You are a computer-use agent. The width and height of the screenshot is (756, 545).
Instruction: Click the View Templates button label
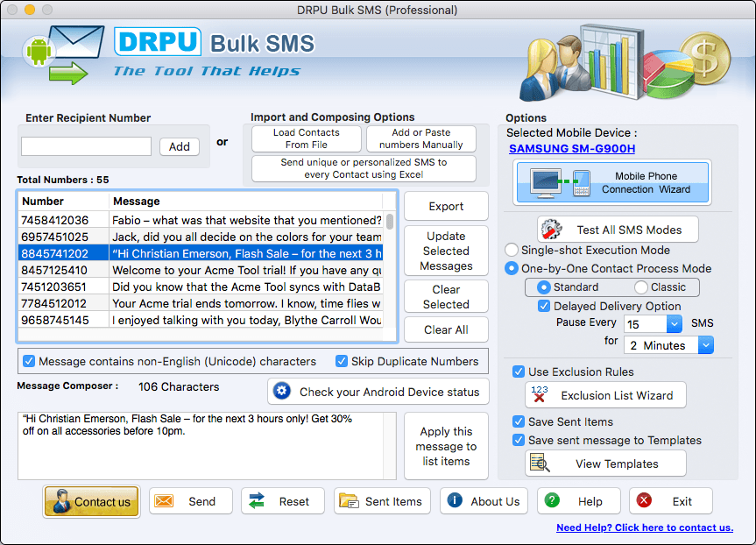pyautogui.click(x=617, y=464)
